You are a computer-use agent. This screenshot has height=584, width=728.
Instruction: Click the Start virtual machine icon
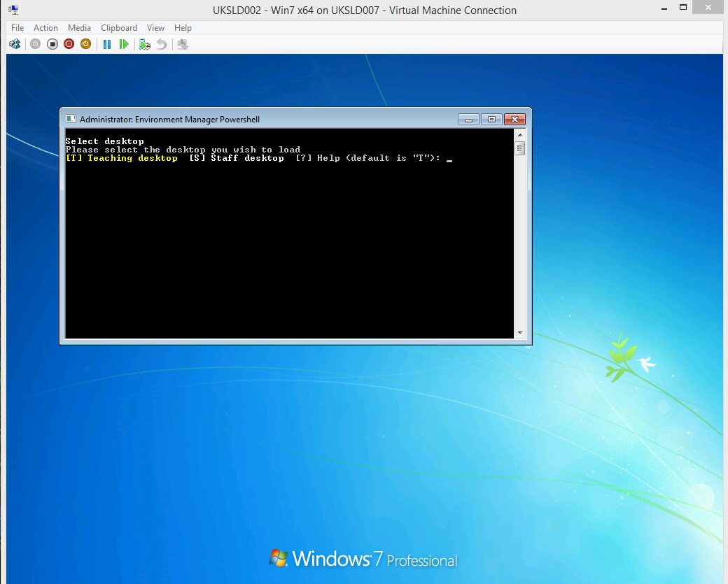click(x=35, y=44)
